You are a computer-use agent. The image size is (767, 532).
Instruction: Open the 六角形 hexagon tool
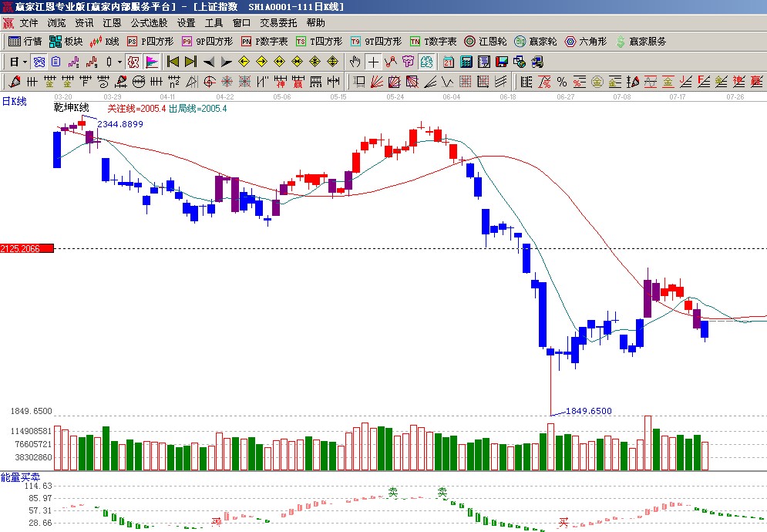point(586,42)
